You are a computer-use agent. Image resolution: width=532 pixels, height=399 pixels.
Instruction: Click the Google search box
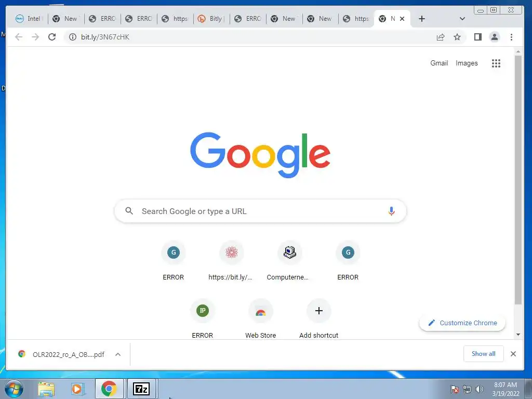tap(261, 211)
